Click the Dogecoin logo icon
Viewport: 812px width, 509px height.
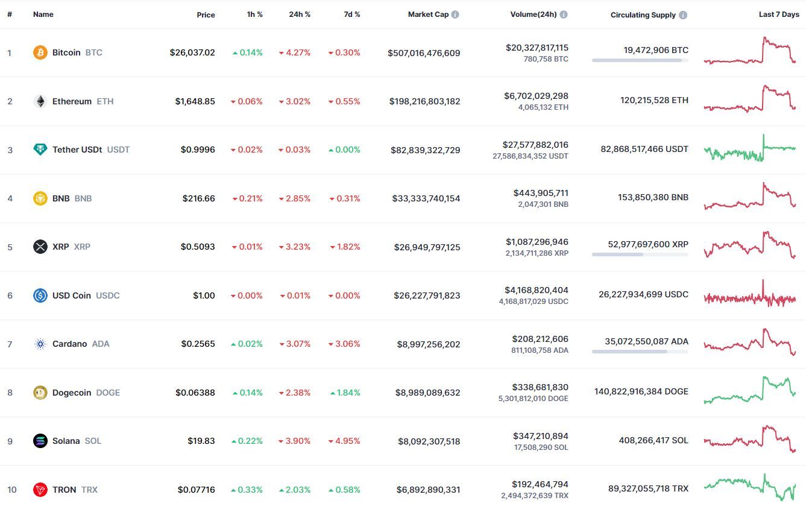tap(40, 393)
